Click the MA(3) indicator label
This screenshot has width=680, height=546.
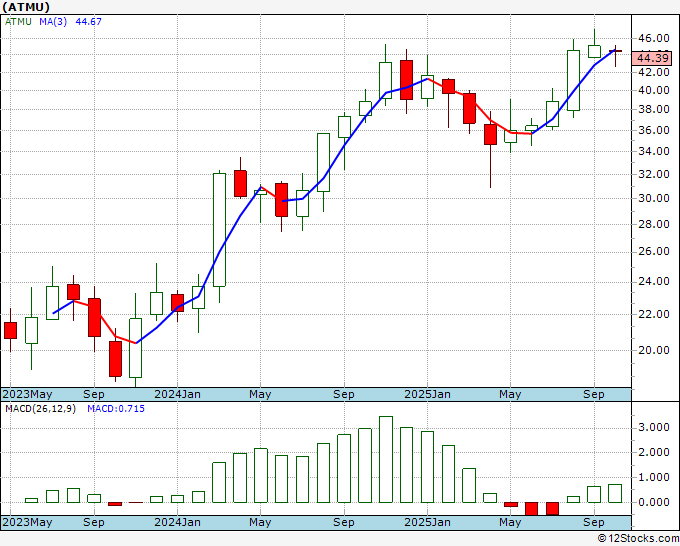pyautogui.click(x=53, y=21)
